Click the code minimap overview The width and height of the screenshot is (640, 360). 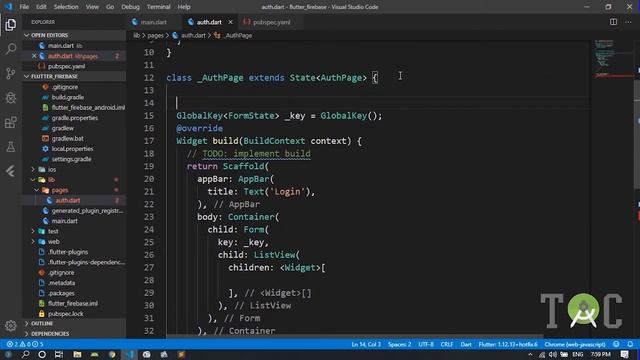[x=612, y=59]
